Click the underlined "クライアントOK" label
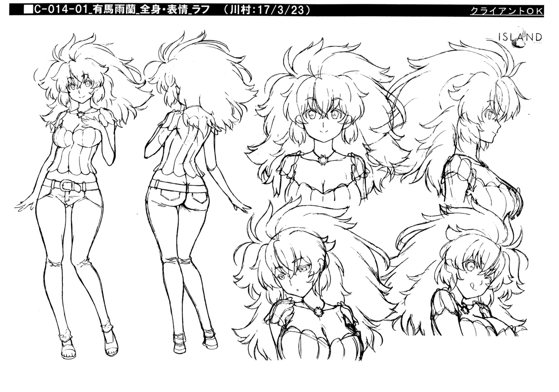559x392 pixels. coord(507,11)
